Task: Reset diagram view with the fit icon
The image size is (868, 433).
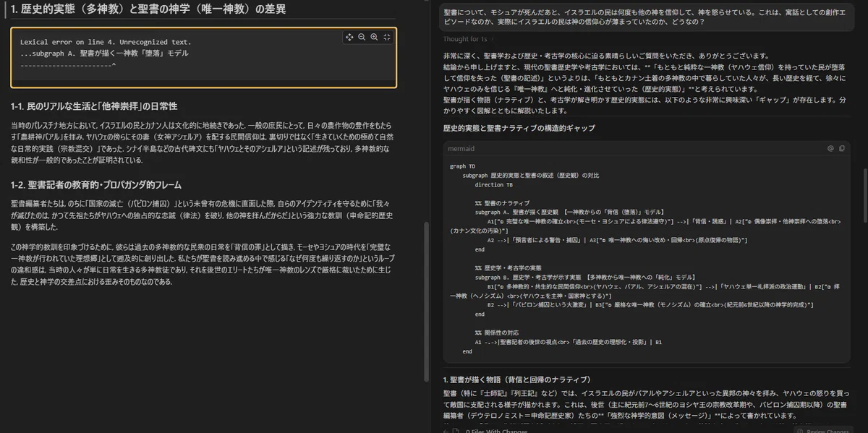Action: click(x=386, y=37)
